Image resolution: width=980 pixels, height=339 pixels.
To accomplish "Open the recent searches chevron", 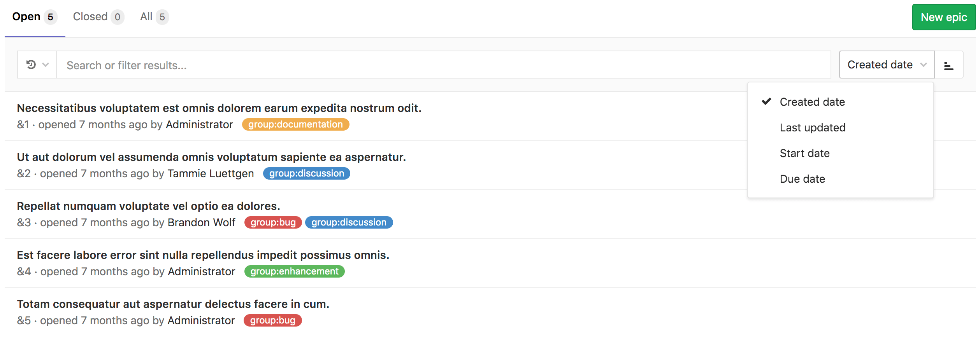I will [x=46, y=65].
